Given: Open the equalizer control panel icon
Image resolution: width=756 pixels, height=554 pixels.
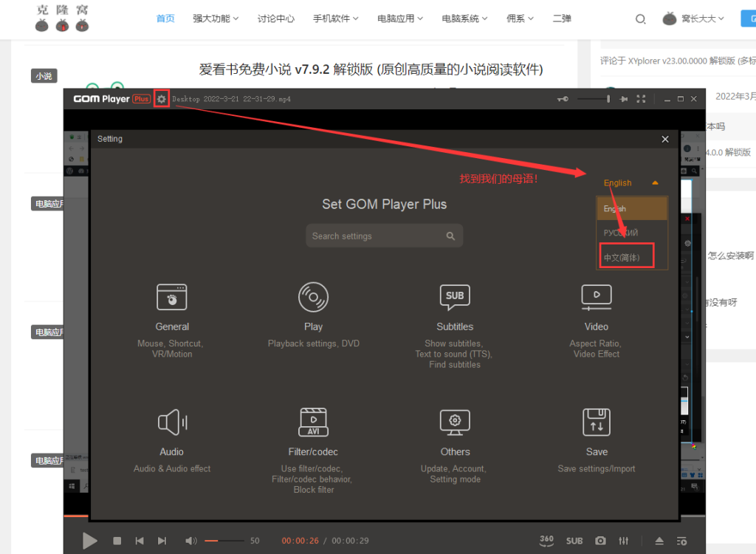Looking at the screenshot, I should click(x=624, y=541).
